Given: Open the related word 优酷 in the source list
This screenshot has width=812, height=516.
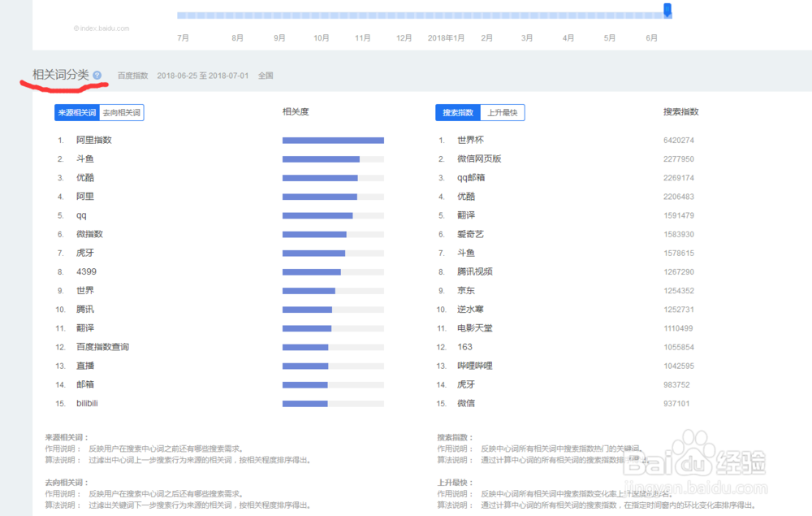Looking at the screenshot, I should coord(85,178).
